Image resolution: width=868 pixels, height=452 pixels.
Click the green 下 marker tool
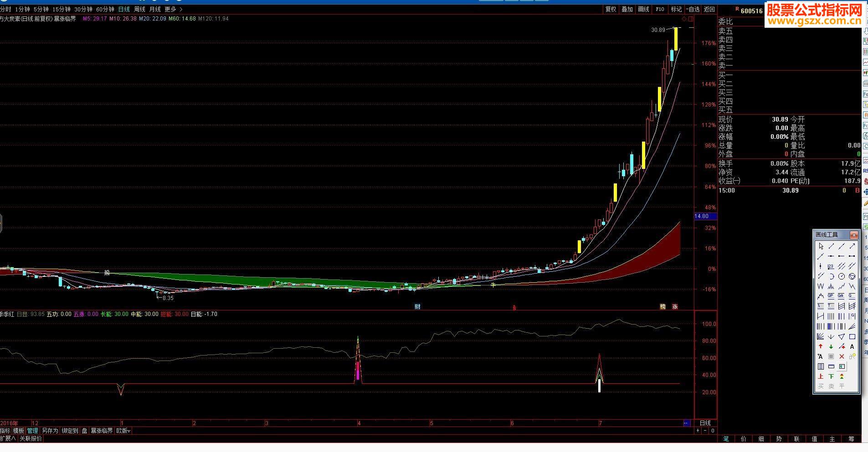pyautogui.click(x=831, y=376)
